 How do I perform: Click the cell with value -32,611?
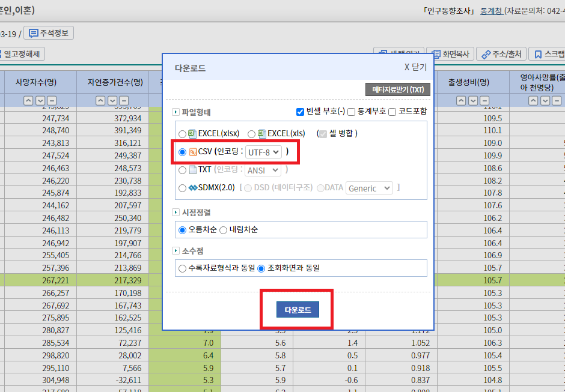(x=113, y=380)
